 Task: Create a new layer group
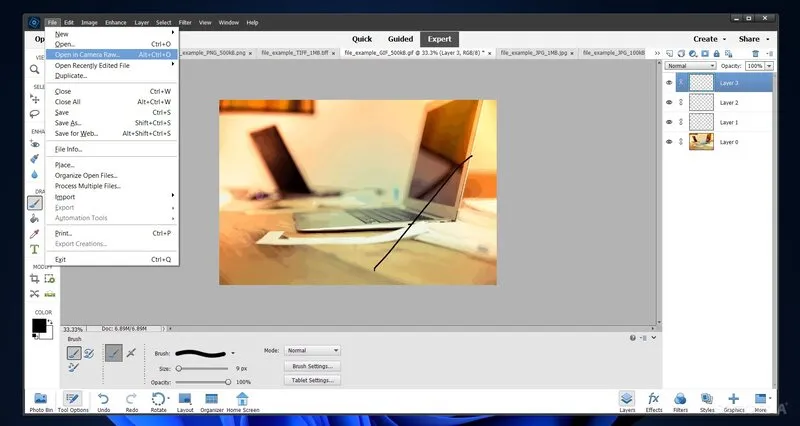[681, 54]
